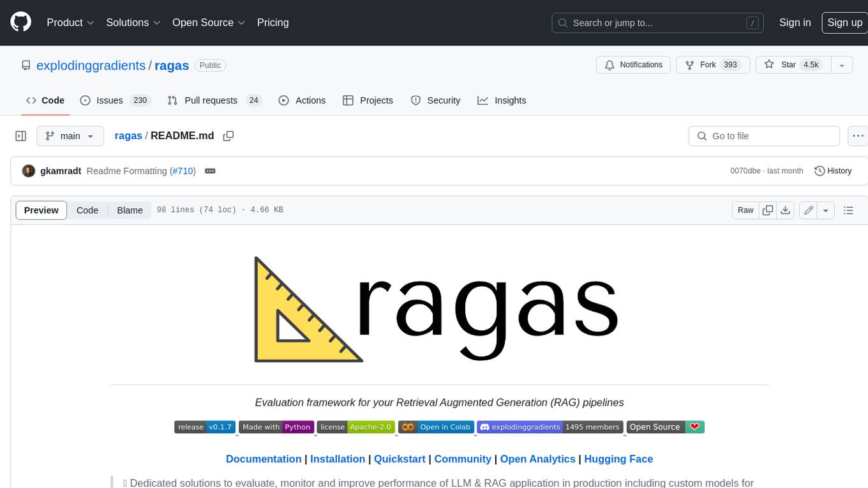Click the Pull requests count 24
This screenshot has width=868, height=488.
coord(254,100)
